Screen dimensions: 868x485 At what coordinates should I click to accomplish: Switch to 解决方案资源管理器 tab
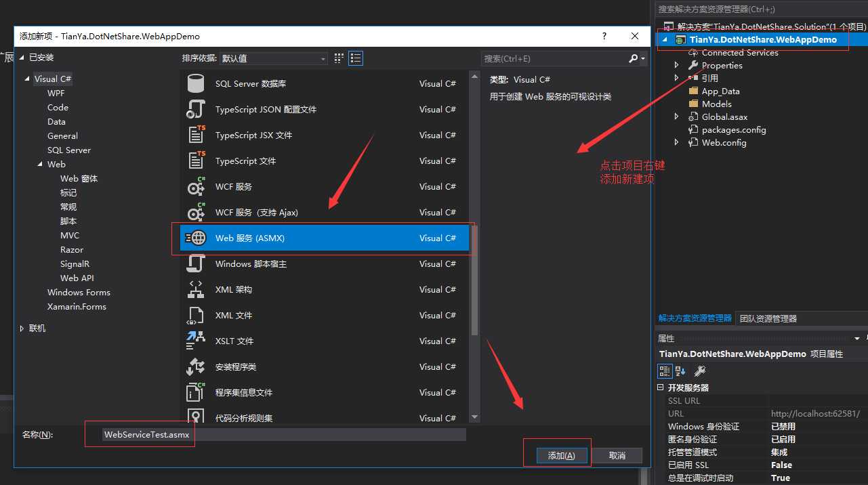click(695, 318)
